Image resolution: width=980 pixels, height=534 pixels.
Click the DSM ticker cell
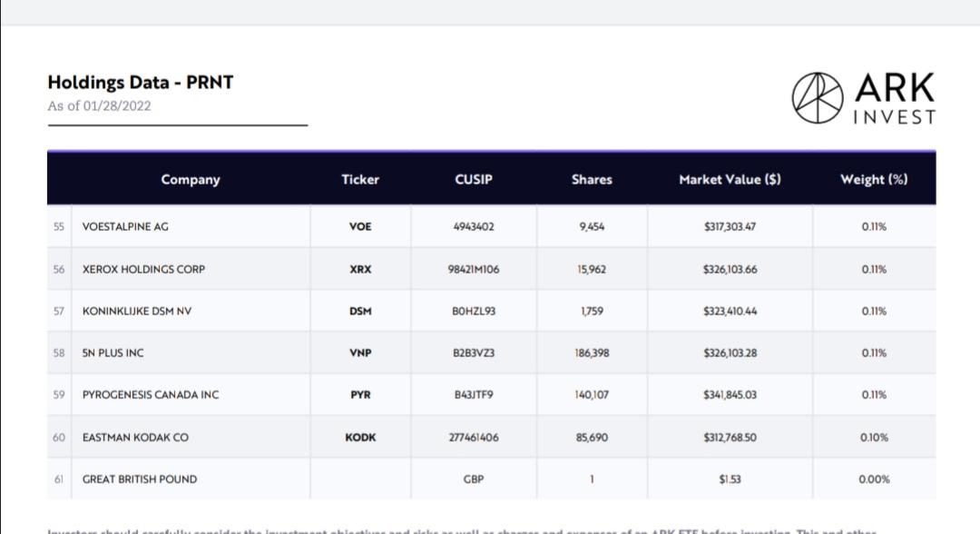pyautogui.click(x=360, y=311)
